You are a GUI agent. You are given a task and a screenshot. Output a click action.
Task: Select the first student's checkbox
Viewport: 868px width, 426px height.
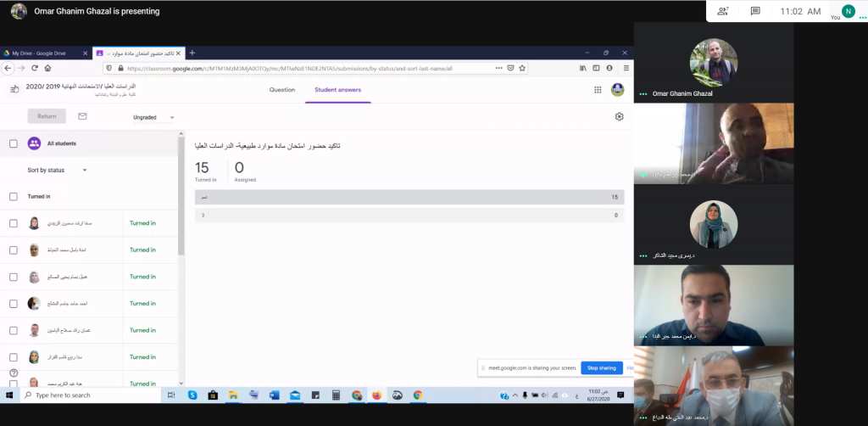[x=13, y=223]
